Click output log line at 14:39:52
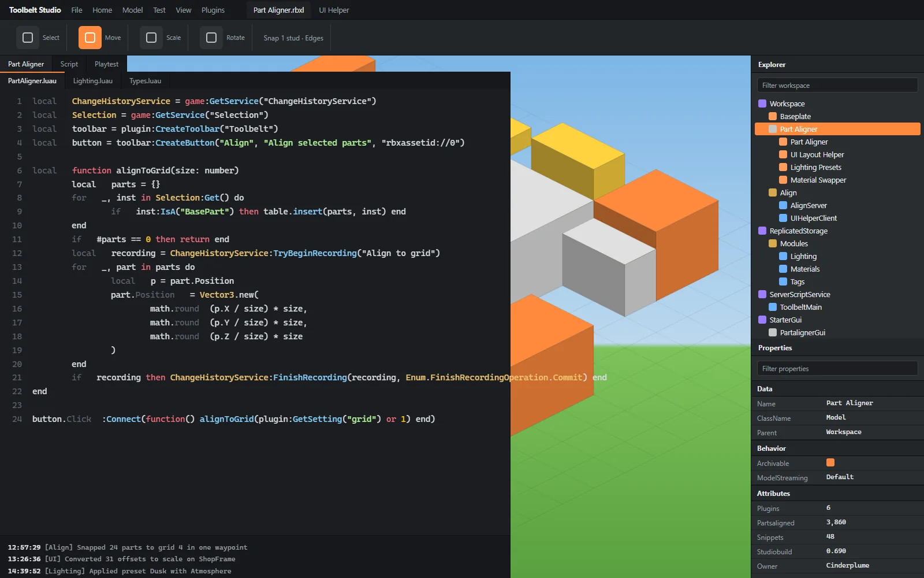The image size is (924, 578). 120,571
